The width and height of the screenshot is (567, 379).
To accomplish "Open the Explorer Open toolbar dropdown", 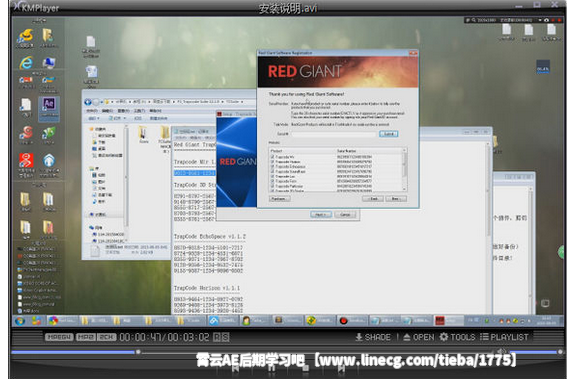I will [117, 118].
